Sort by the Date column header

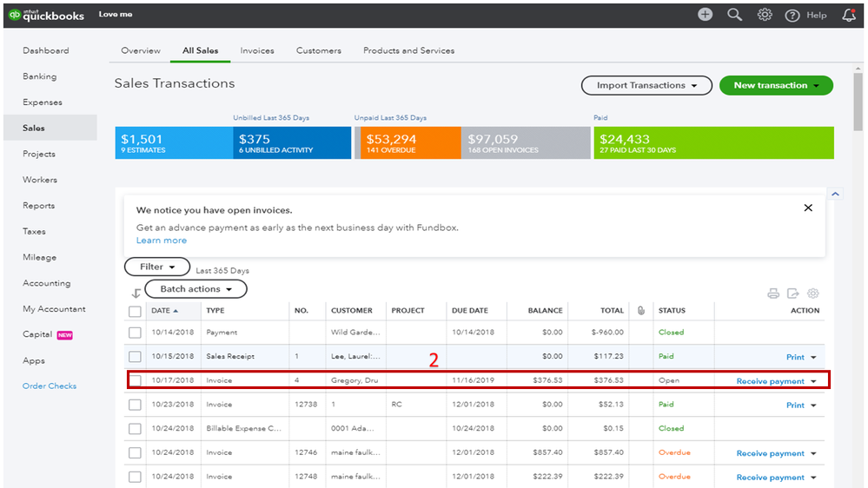(x=161, y=311)
